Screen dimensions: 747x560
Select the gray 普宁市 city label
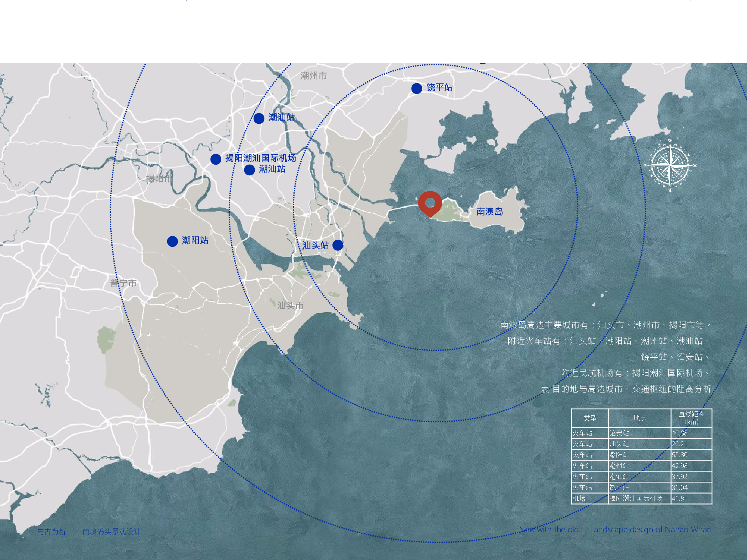point(123,283)
